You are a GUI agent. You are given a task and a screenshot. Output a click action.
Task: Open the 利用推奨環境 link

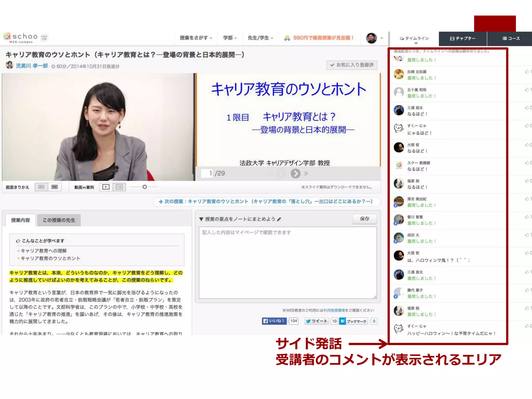(x=334, y=310)
